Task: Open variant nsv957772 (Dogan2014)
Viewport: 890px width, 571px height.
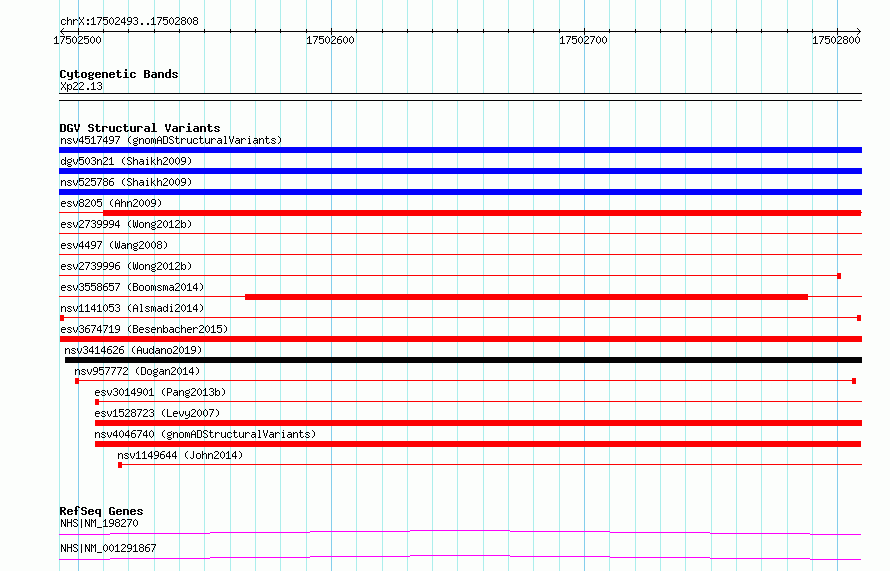Action: pyautogui.click(x=137, y=371)
